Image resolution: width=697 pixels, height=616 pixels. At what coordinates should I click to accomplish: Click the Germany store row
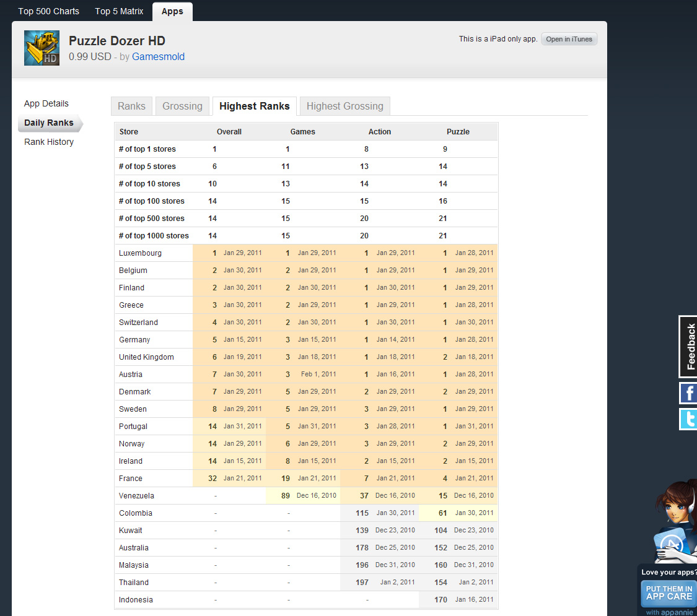click(306, 340)
